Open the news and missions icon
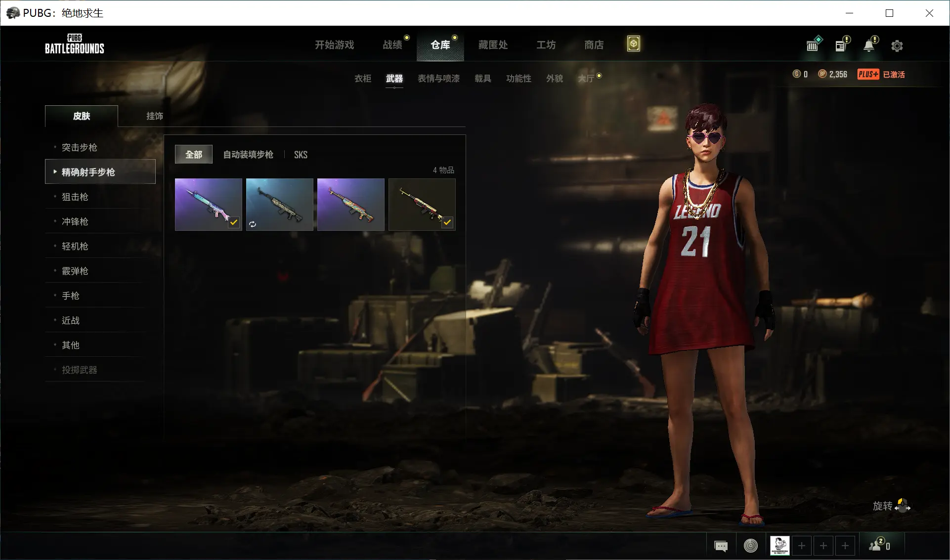This screenshot has width=950, height=560. pos(842,44)
